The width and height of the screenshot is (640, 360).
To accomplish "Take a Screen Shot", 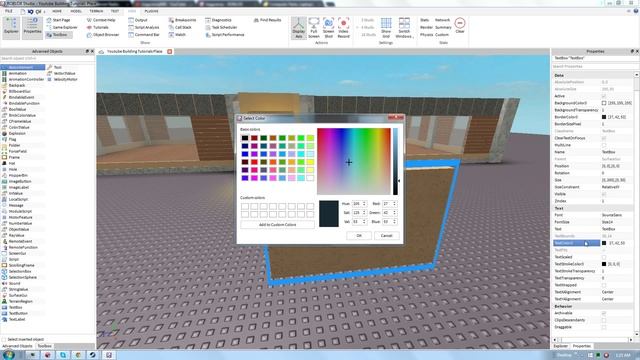I will (329, 28).
